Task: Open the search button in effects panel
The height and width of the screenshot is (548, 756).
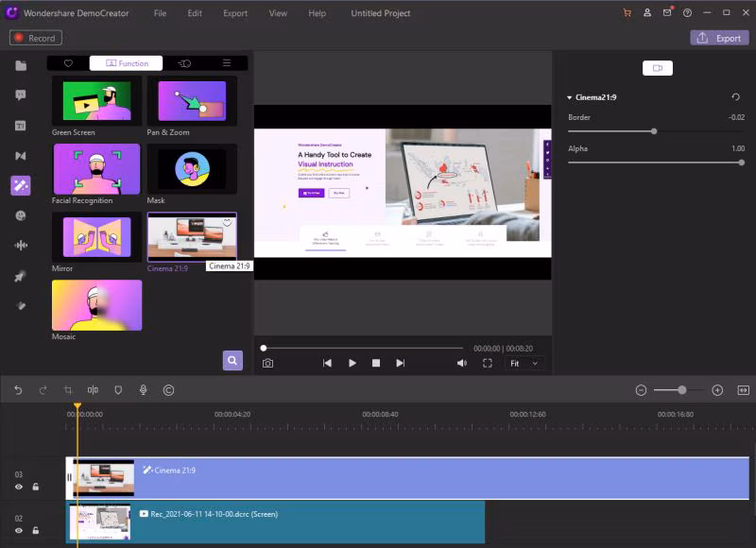Action: 232,361
